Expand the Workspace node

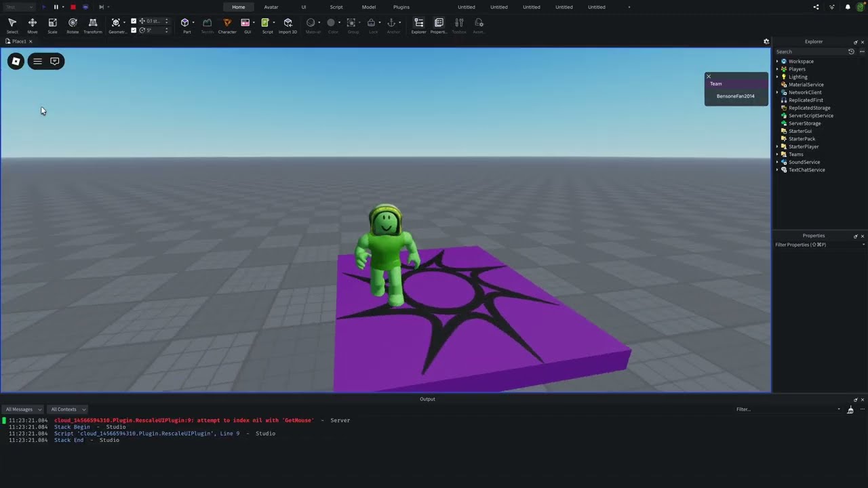777,61
